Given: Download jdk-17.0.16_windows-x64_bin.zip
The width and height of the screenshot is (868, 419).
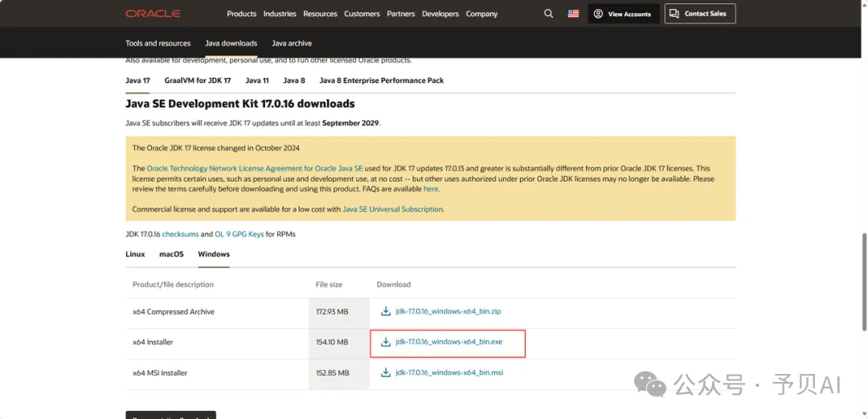Looking at the screenshot, I should tap(448, 311).
